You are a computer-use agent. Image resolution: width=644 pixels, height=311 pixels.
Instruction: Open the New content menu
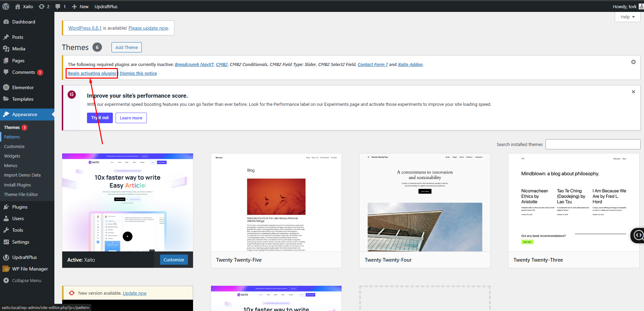click(80, 6)
